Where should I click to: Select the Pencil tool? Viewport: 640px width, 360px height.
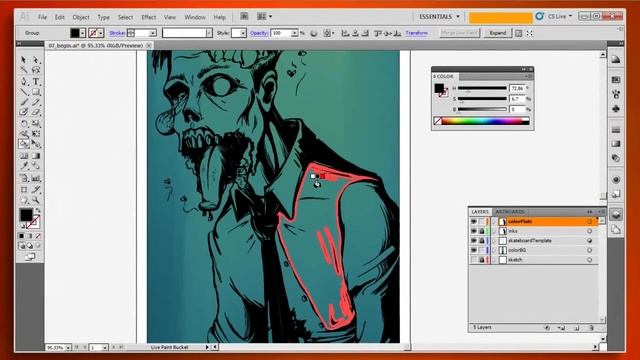click(36, 102)
